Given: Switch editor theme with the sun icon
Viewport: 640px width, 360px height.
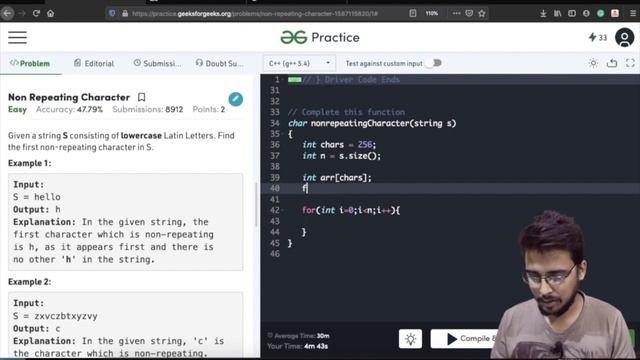Looking at the screenshot, I should pyautogui.click(x=593, y=63).
